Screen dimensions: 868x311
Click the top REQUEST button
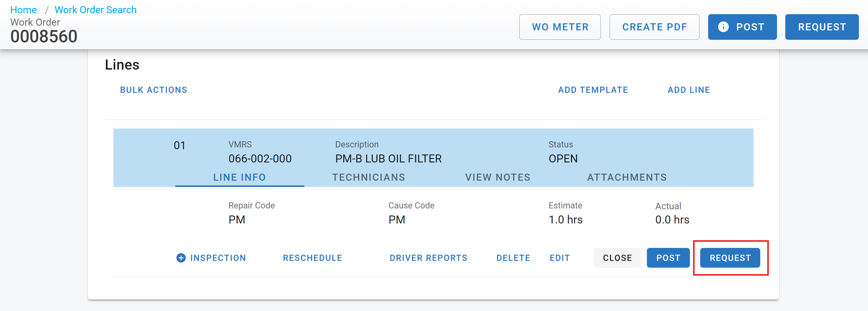tap(822, 27)
